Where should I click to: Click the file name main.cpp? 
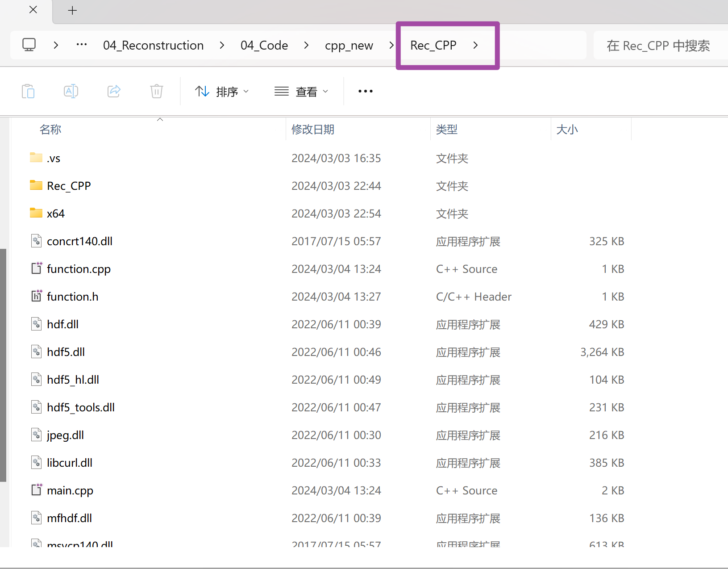[x=70, y=490]
